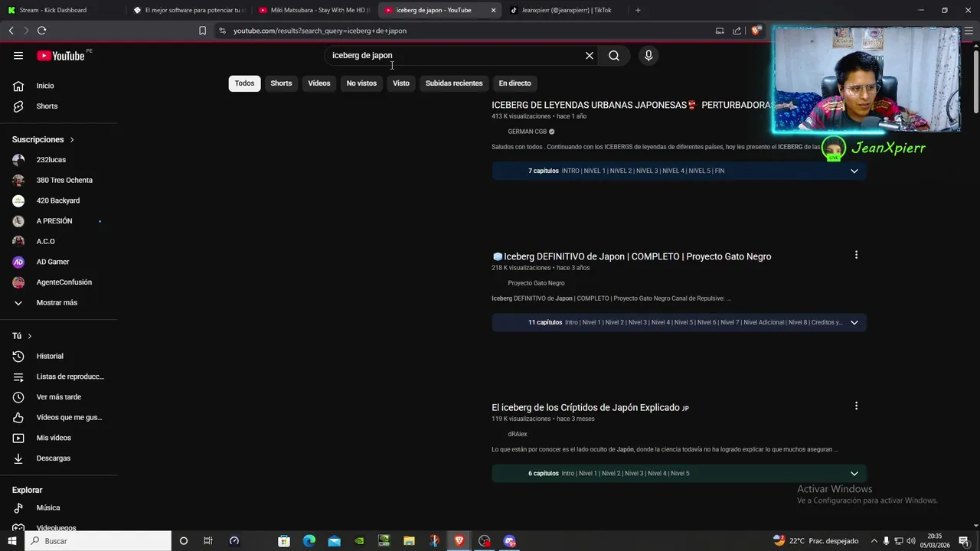Open the dRAlex channel link
980x551 pixels.
[x=518, y=434]
